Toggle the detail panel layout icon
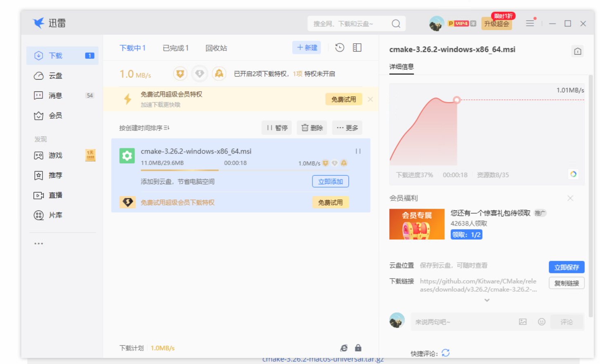 357,48
